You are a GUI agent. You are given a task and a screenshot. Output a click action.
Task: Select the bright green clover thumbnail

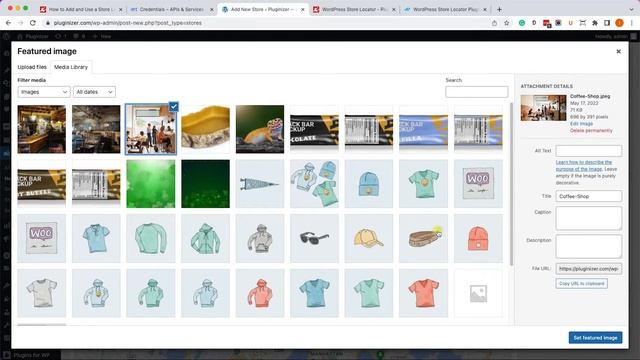151,184
